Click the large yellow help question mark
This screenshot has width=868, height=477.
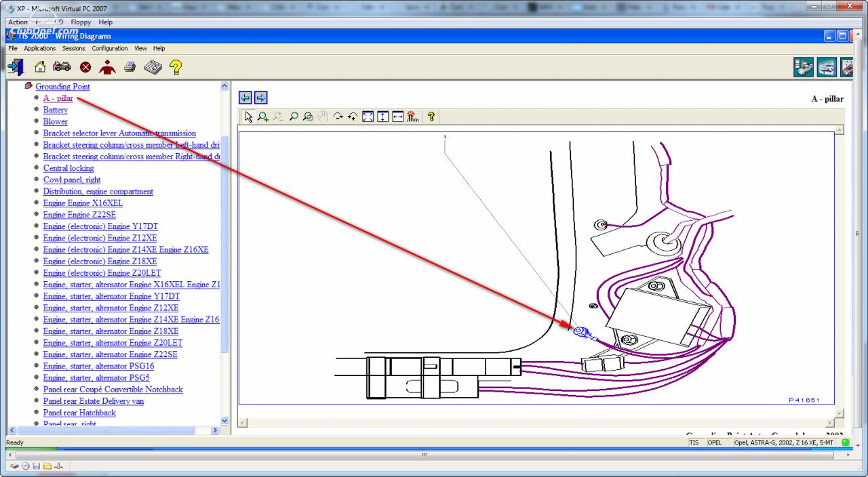176,67
